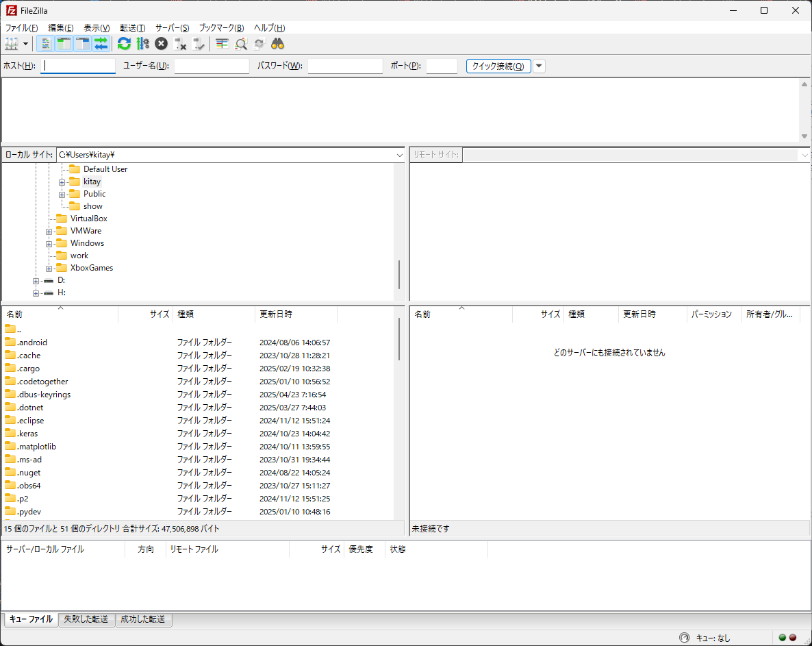Select the VirtualBox folder in tree

pyautogui.click(x=88, y=219)
